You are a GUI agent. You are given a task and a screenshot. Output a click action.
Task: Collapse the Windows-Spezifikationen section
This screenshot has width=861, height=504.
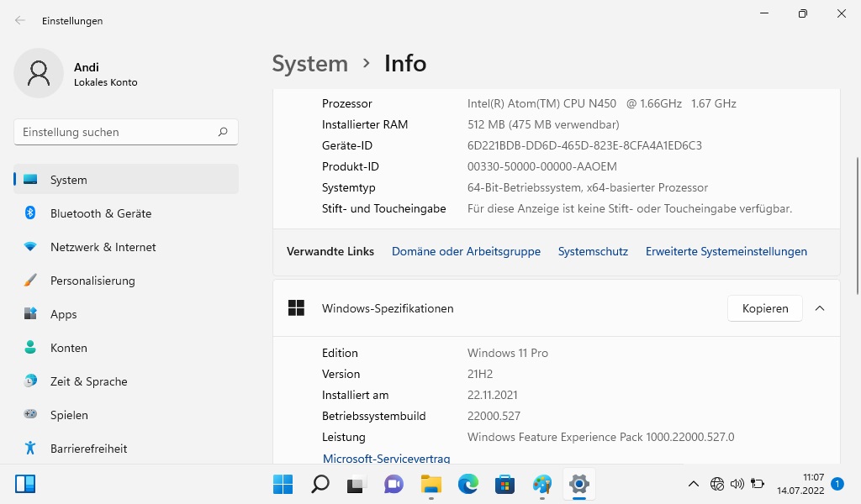(x=820, y=308)
